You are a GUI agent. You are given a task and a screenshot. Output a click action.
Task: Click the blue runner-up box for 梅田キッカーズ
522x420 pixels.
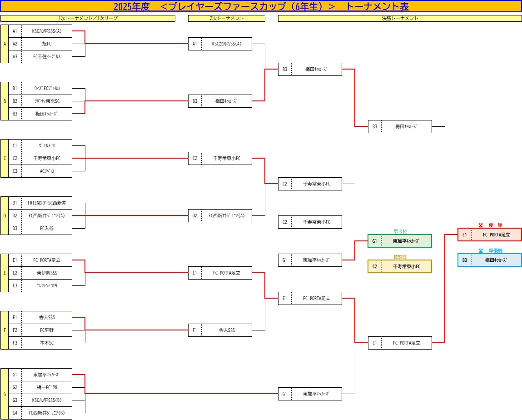(x=489, y=260)
